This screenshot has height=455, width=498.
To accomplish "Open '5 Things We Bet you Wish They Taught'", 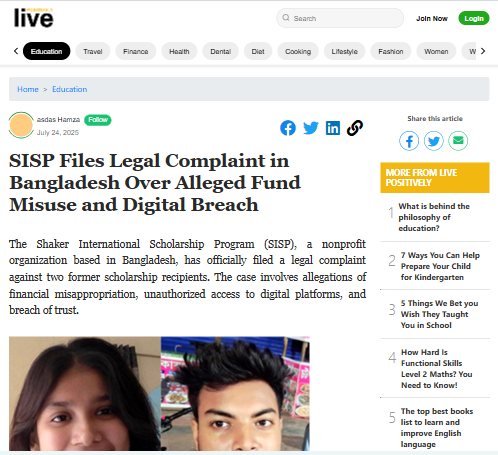I will pos(439,314).
